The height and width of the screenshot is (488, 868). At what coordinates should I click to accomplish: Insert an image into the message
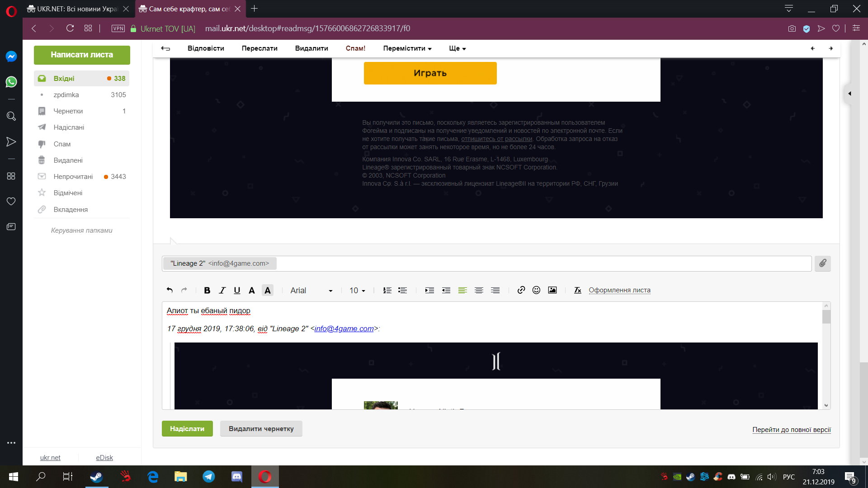pos(552,290)
